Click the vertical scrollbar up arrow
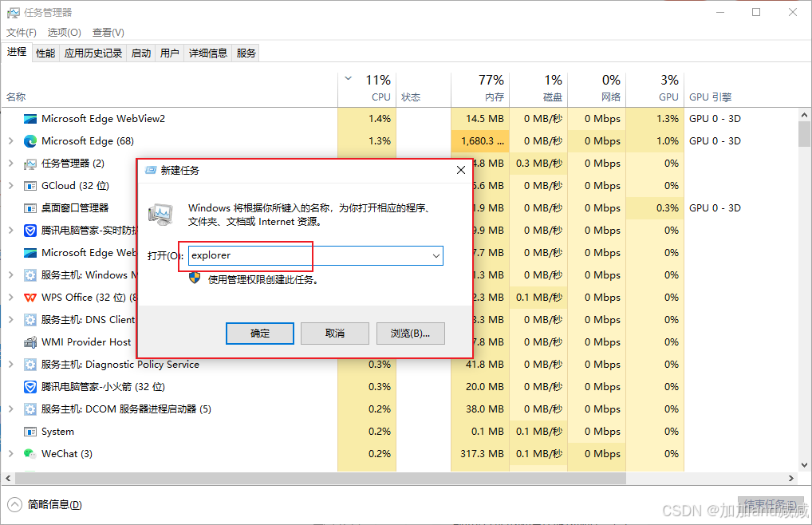The height and width of the screenshot is (525, 812). (804, 115)
